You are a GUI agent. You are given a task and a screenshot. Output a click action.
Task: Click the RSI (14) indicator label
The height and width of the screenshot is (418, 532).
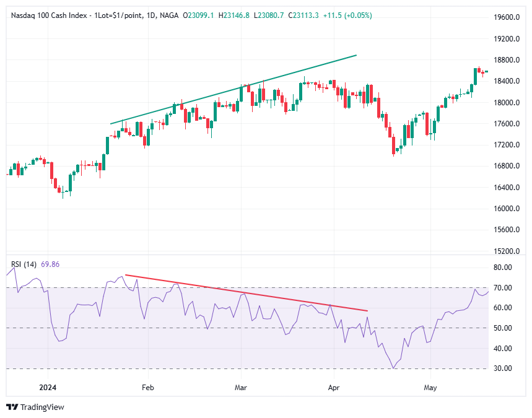[24, 264]
